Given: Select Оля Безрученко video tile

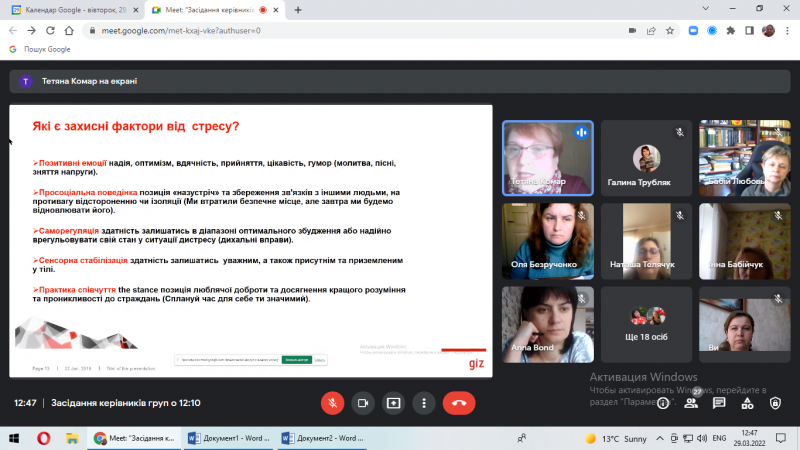Looking at the screenshot, I should 547,241.
